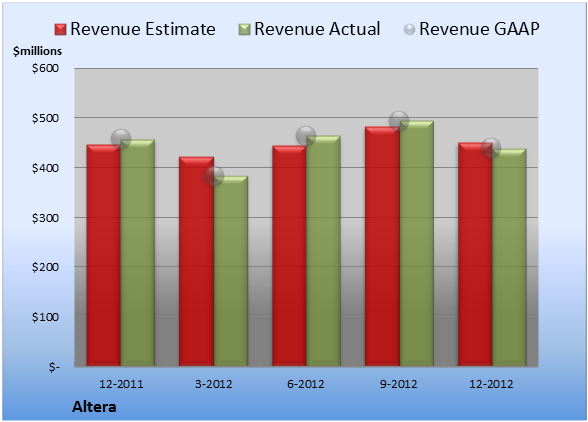Click the Altera chart title

click(94, 407)
